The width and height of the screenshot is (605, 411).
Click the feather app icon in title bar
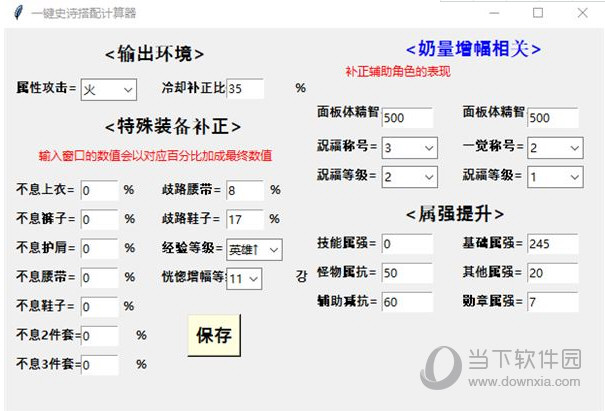point(18,13)
